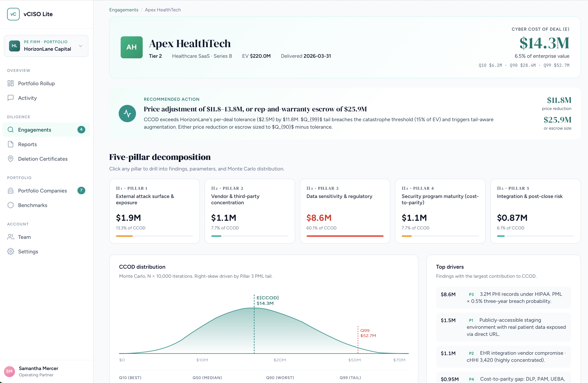Screen dimensions: 588x383
Task: Drill into Pillar 3 Data sensitivity card
Action: point(345,211)
